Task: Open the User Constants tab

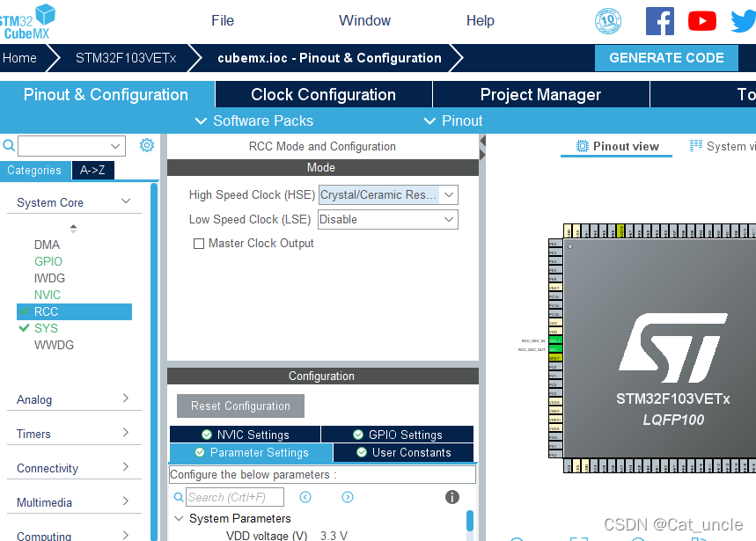Action: tap(404, 452)
